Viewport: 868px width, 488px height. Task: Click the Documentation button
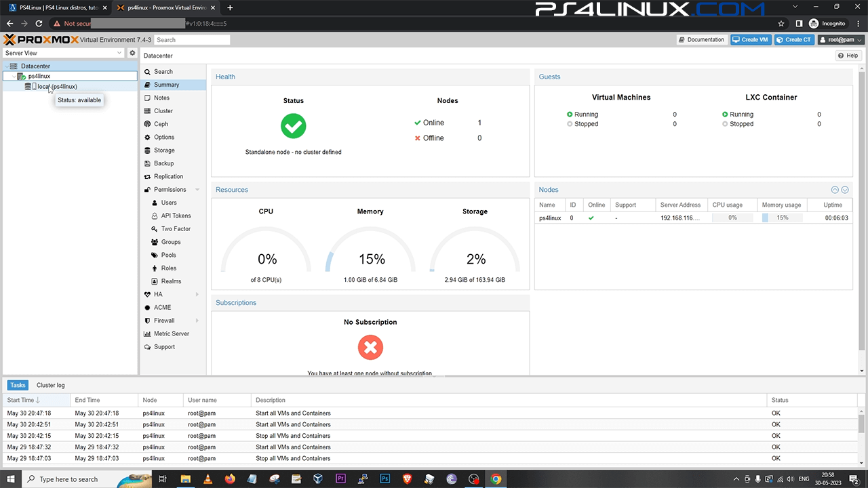point(702,40)
